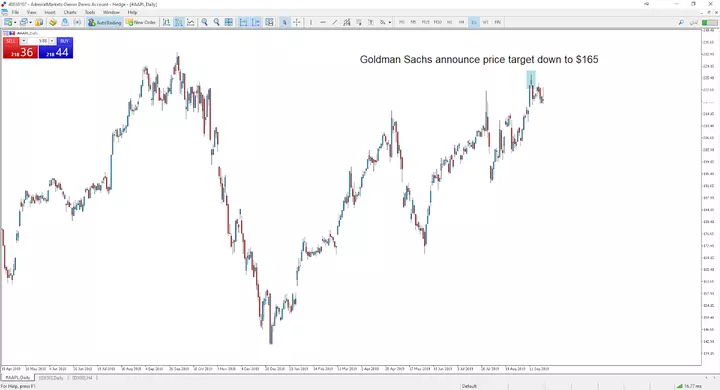Expand the profiles dropdown arrow
720x390 pixels.
click(31, 22)
